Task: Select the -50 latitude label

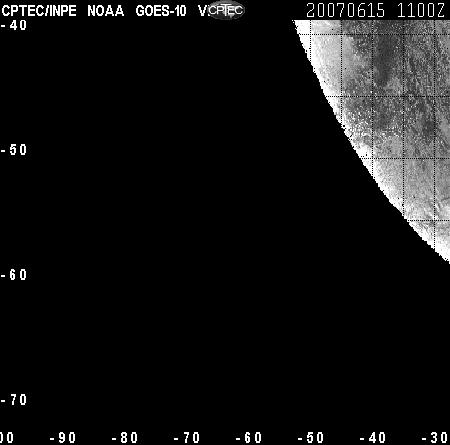Action: click(14, 150)
